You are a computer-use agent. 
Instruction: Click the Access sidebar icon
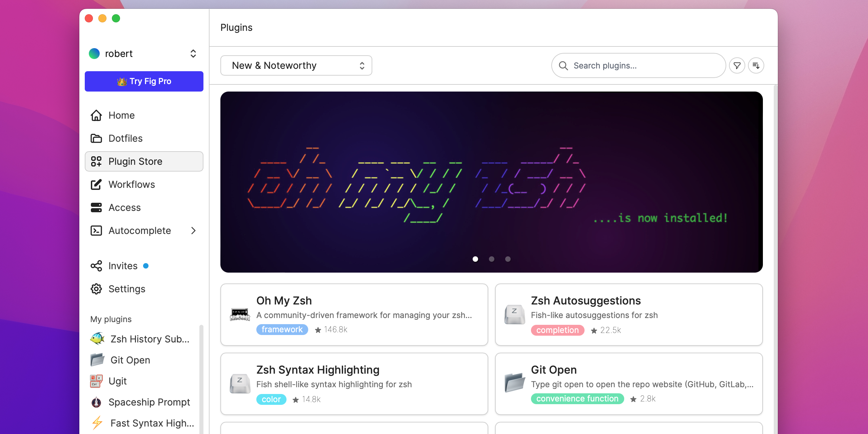[x=96, y=207]
